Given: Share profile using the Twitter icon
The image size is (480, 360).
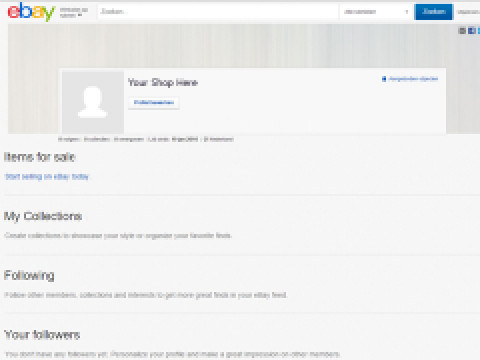Looking at the screenshot, I should [479, 31].
